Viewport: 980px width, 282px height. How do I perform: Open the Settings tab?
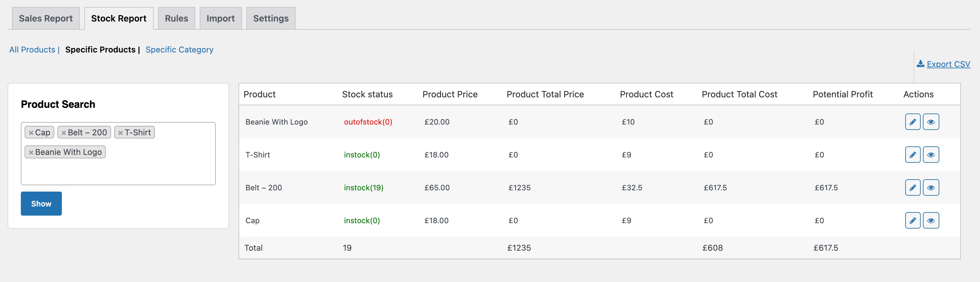(270, 18)
